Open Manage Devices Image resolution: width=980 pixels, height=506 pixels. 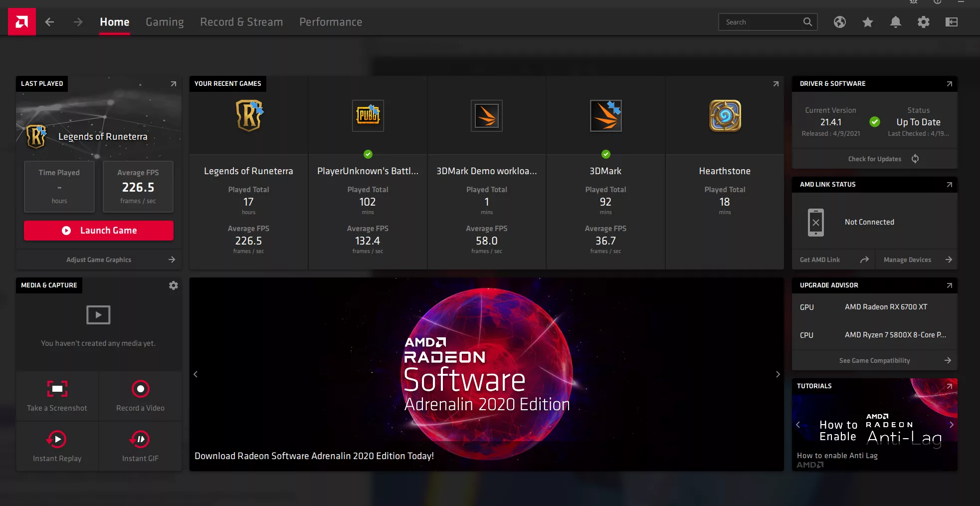(x=917, y=259)
